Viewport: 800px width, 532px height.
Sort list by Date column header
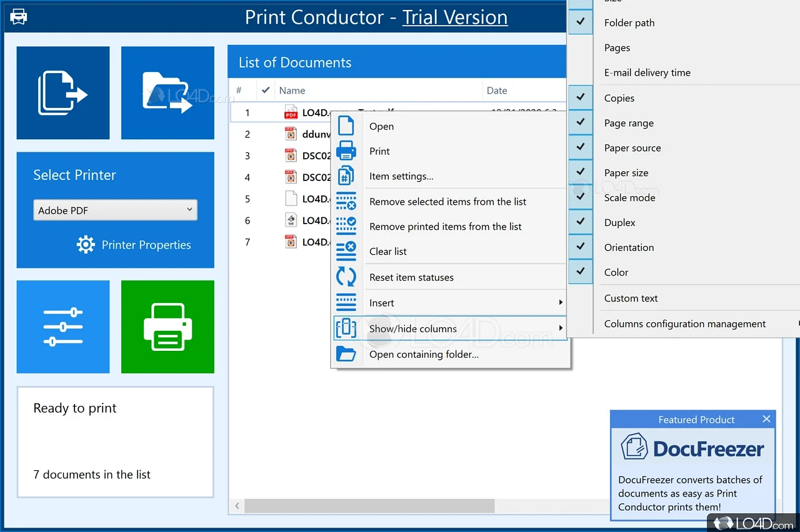click(x=524, y=91)
